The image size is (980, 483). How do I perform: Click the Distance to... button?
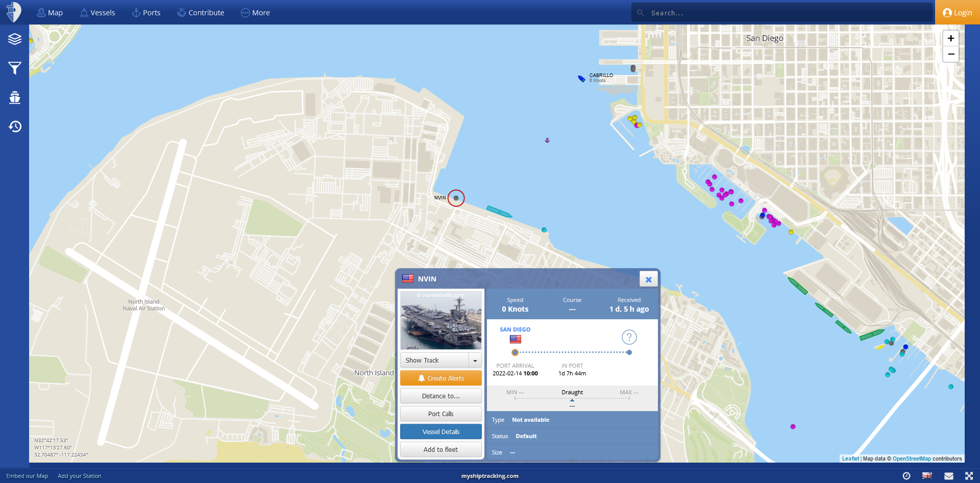pyautogui.click(x=441, y=396)
